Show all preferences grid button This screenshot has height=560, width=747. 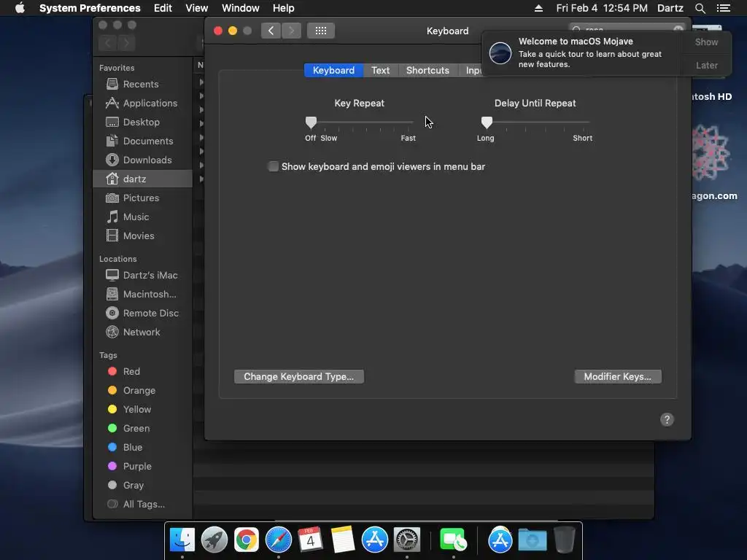pyautogui.click(x=321, y=31)
